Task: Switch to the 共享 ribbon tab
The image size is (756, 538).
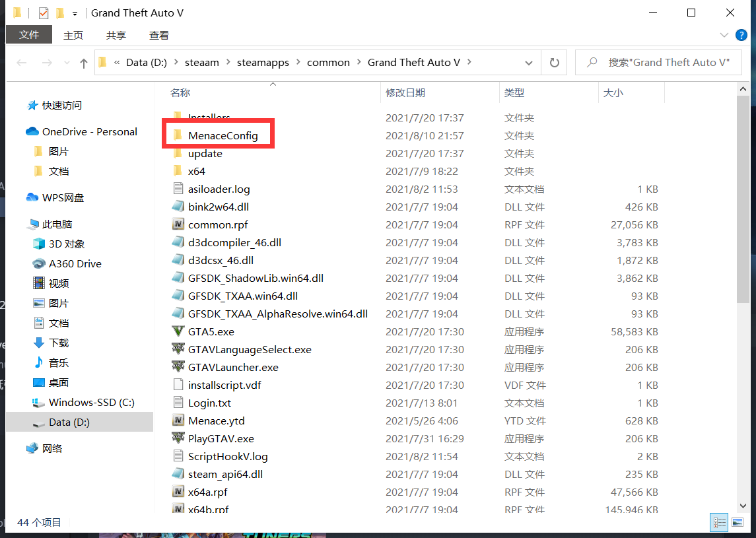Action: coord(116,35)
